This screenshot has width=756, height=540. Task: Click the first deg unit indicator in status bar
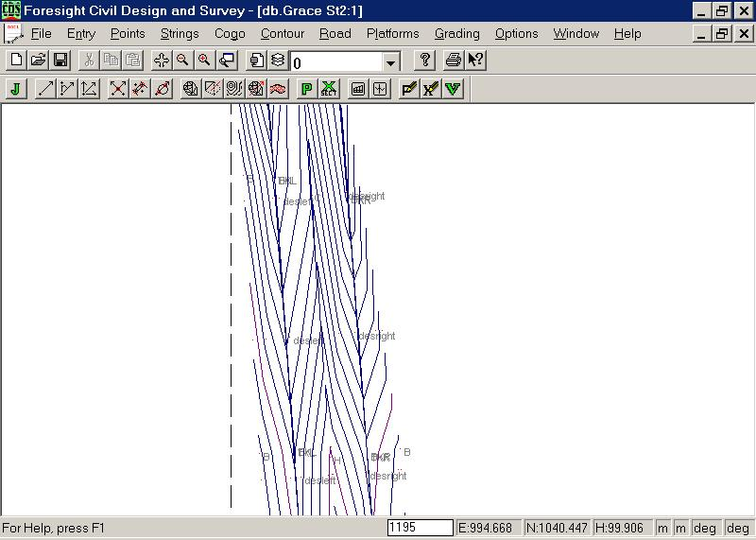[x=705, y=528]
